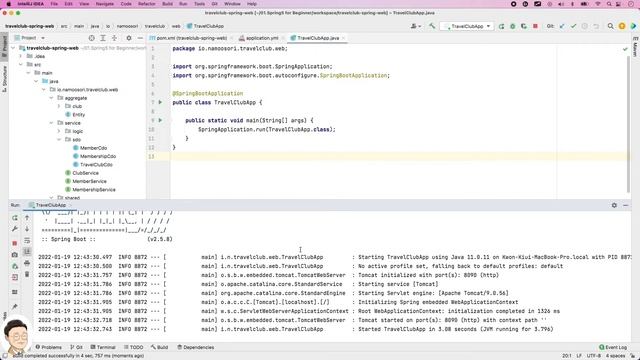Click the Git commit checkmark
Image resolution: width=640 pixels, height=360 pixels.
point(573,26)
